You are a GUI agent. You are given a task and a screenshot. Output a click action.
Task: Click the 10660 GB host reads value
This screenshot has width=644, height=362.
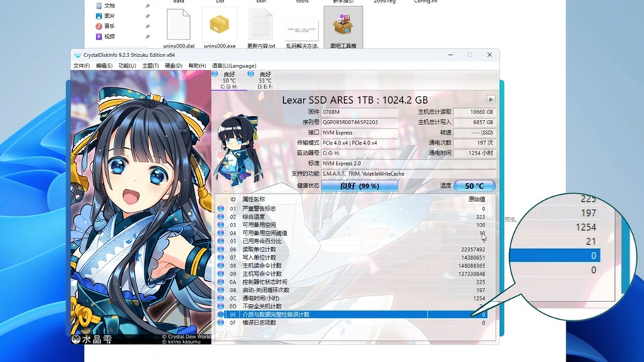475,112
